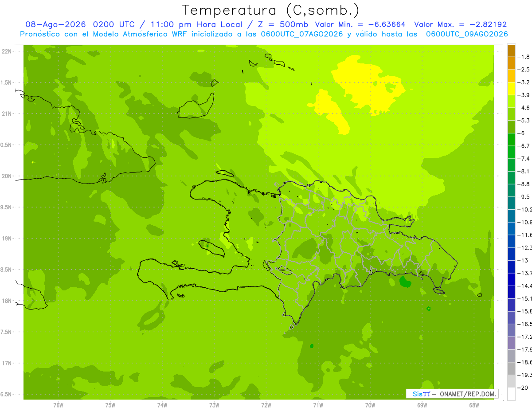Click the "-20" legend value
The image size is (532, 411).
click(524, 388)
